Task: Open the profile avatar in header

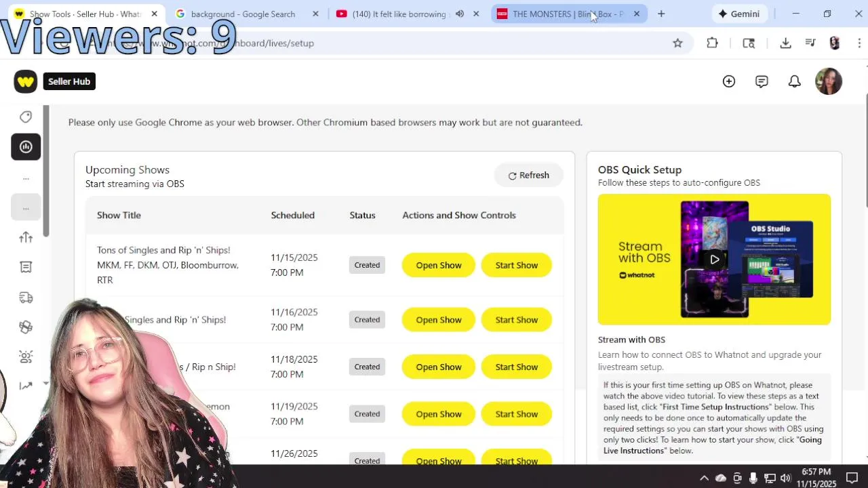Action: tap(829, 81)
